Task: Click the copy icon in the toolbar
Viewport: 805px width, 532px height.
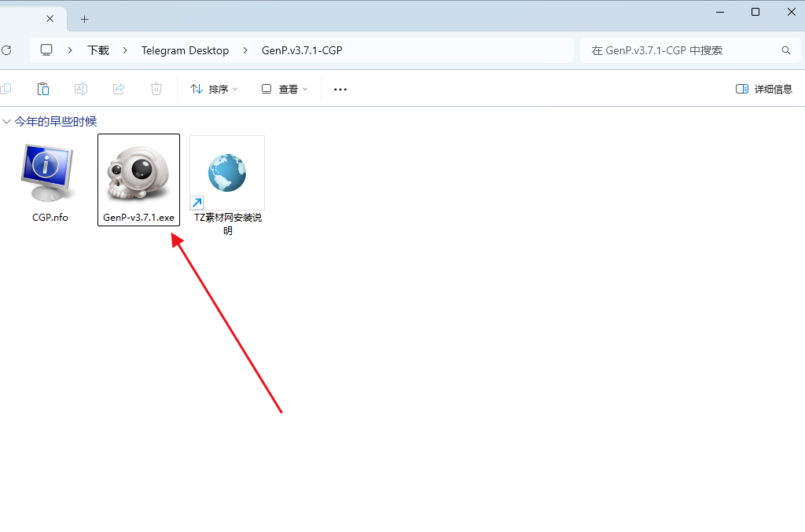Action: coord(6,89)
